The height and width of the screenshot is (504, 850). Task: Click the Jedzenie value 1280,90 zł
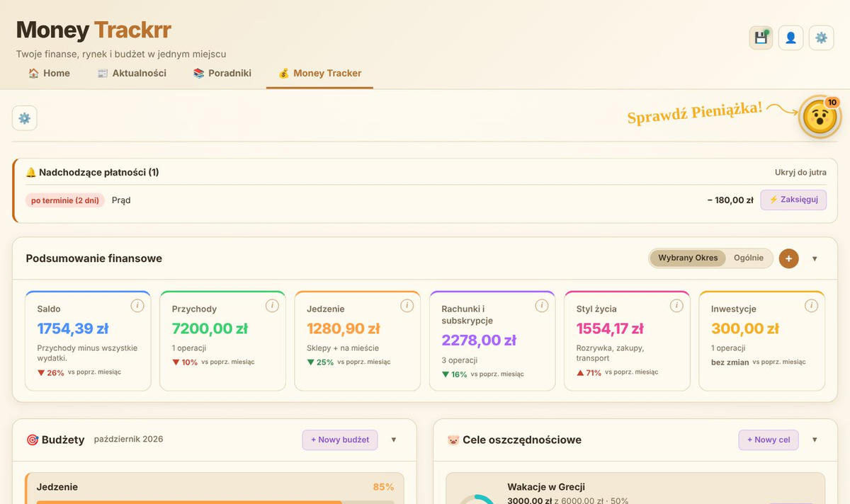pyautogui.click(x=344, y=328)
